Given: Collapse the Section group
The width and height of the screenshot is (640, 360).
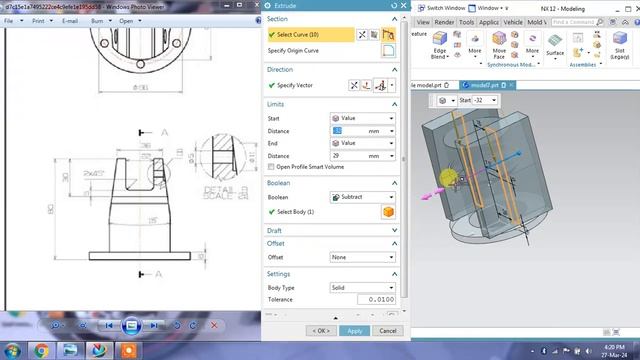Looking at the screenshot, I should 394,19.
